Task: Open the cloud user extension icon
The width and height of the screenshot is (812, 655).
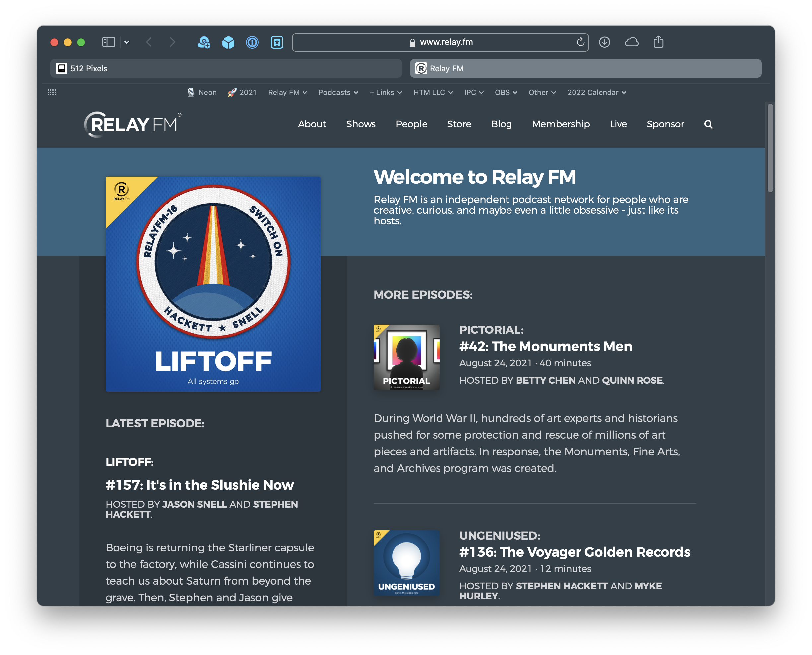Action: tap(204, 42)
